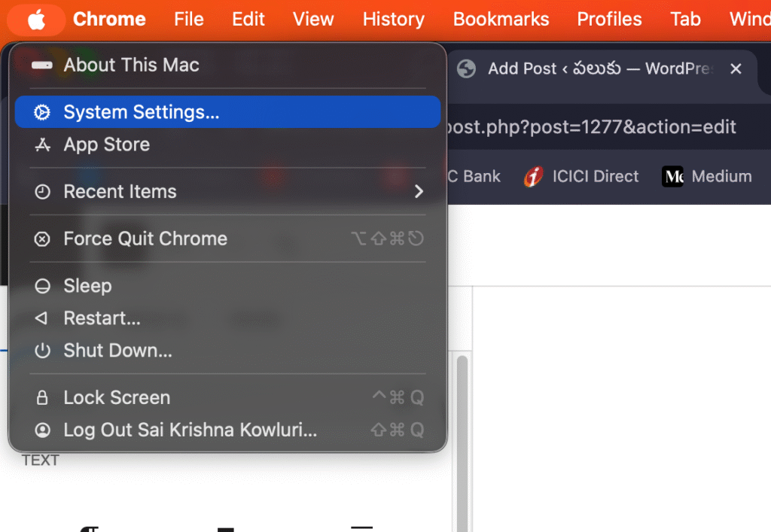Viewport: 771px width, 532px height.
Task: Open the Edit menu
Action: click(x=248, y=20)
